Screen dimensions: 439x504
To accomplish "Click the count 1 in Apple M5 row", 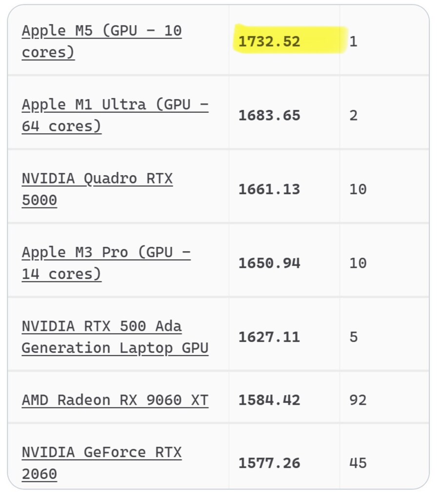I will [353, 41].
